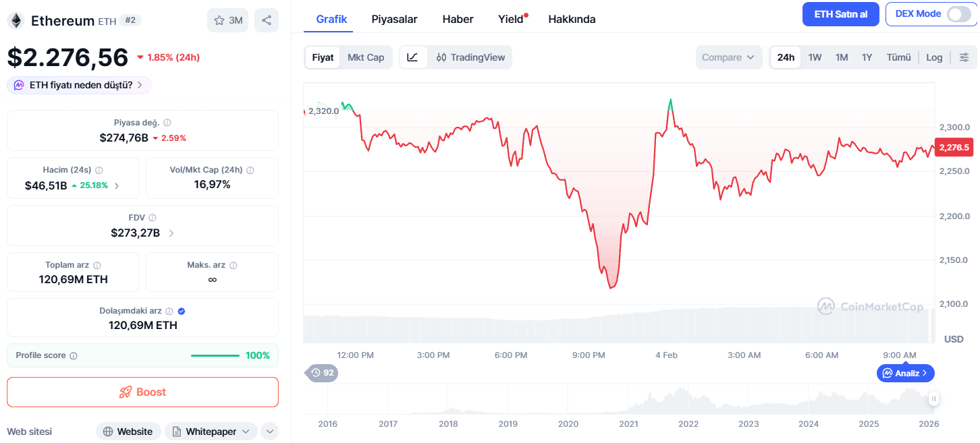The height and width of the screenshot is (443, 980).
Task: Open the Compare dropdown
Action: point(729,57)
